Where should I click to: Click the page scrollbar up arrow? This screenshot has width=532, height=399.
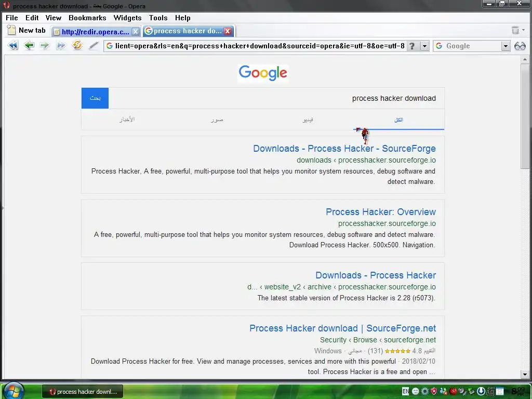525,59
